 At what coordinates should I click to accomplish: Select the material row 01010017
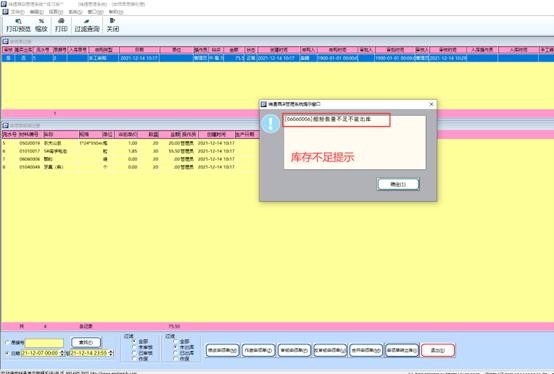click(x=130, y=151)
